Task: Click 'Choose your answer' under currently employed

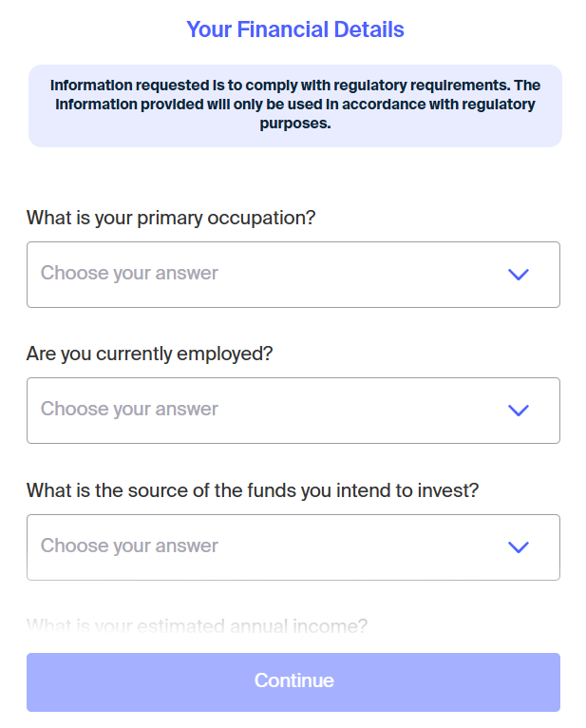Action: point(129,410)
